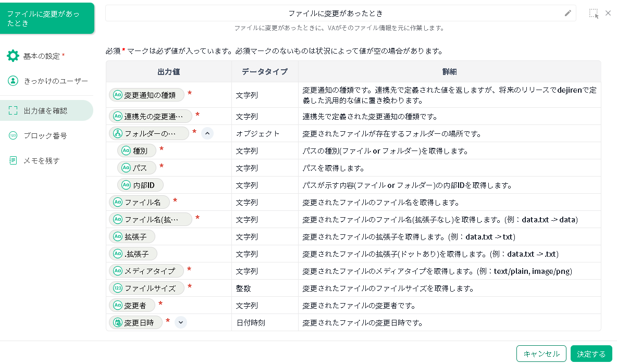
Task: Switch to the メモを残す section
Action: click(x=42, y=160)
